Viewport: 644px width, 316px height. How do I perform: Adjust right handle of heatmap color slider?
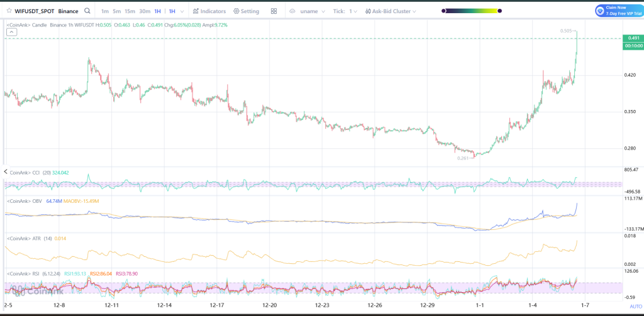499,11
